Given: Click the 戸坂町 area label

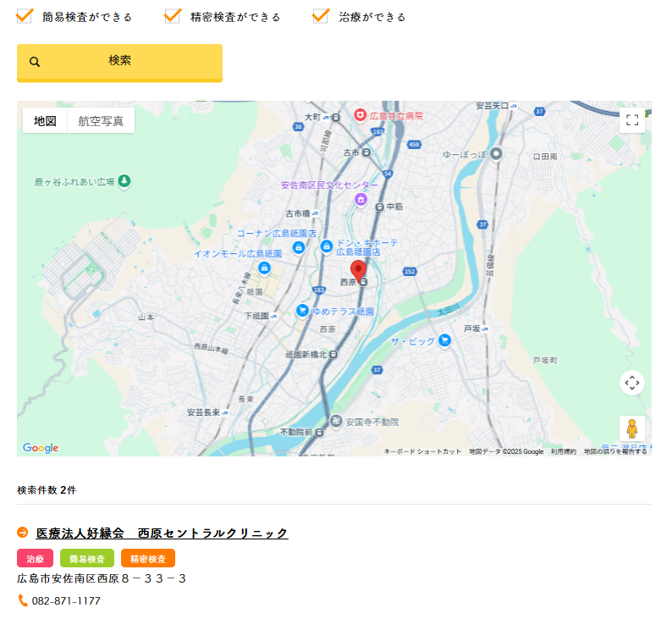Looking at the screenshot, I should click(x=545, y=361).
